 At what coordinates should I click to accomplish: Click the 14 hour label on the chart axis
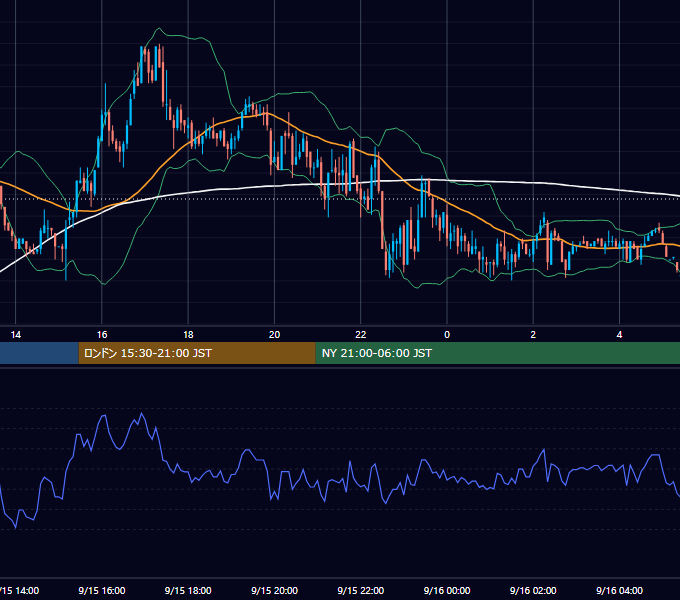pyautogui.click(x=16, y=335)
